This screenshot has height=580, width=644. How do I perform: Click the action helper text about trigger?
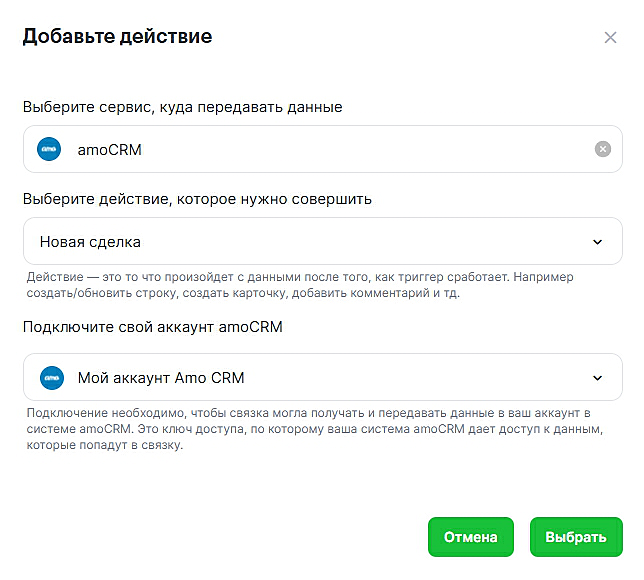coord(300,285)
